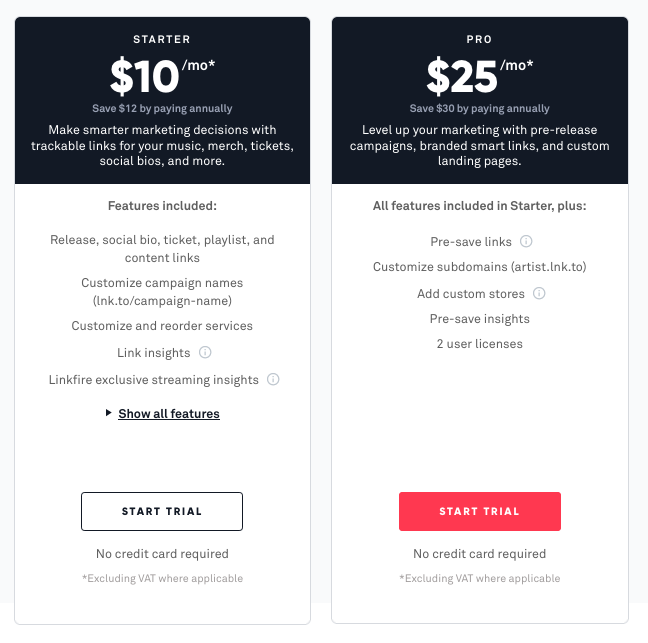Click the info icon beside Link insights

click(x=205, y=352)
